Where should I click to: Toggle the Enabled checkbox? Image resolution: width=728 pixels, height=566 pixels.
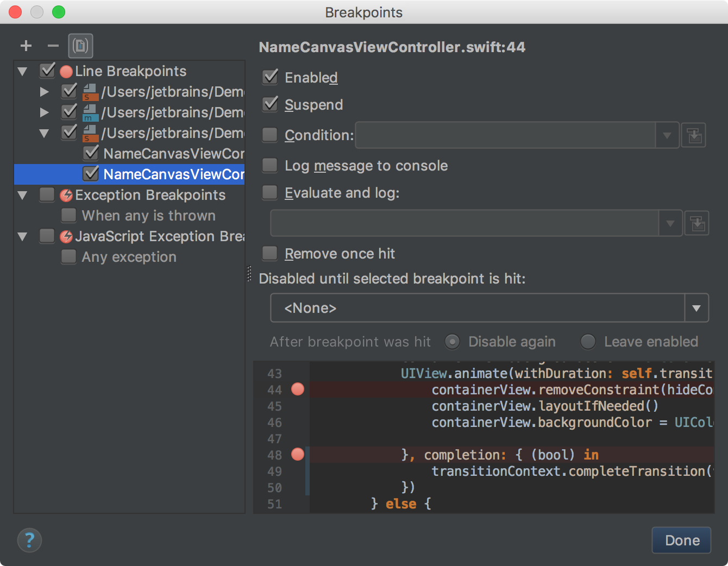(270, 78)
